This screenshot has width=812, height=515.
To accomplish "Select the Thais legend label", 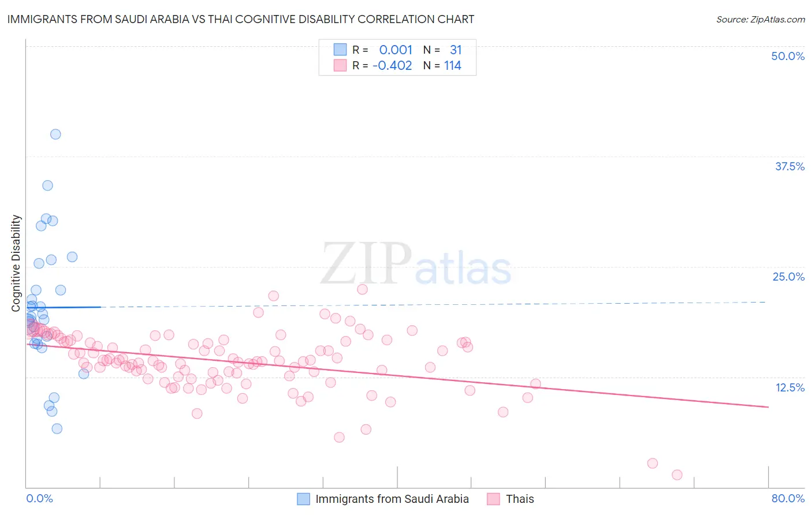I will coord(520,499).
